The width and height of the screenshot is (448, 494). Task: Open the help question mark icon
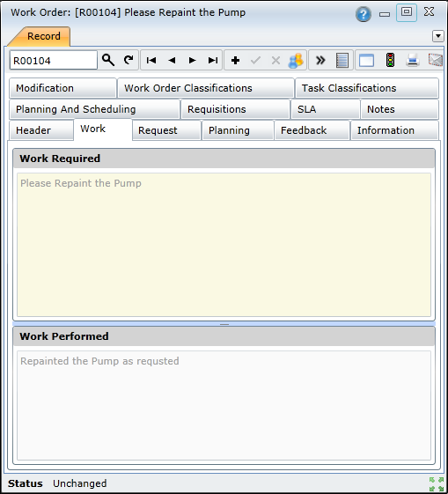coord(364,14)
